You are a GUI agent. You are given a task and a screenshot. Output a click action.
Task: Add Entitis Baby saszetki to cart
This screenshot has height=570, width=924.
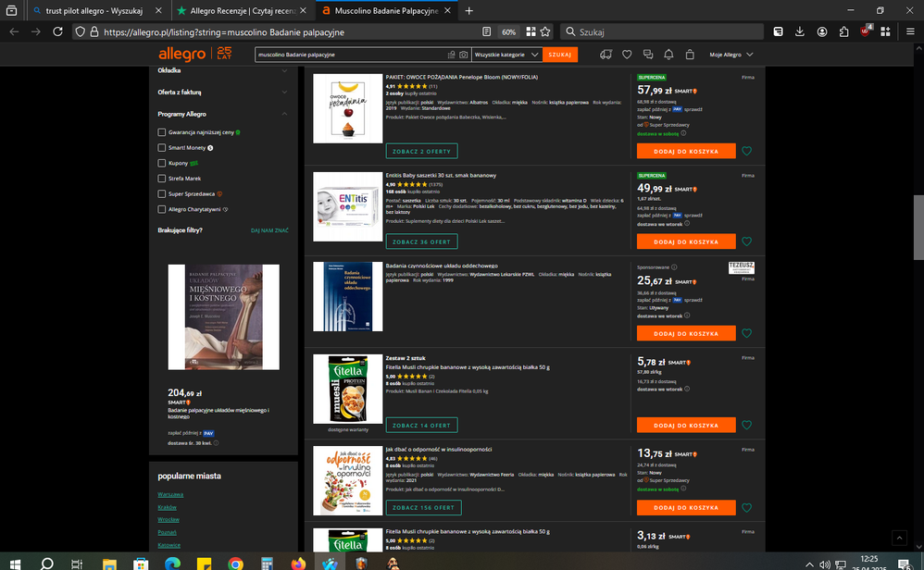[686, 242]
